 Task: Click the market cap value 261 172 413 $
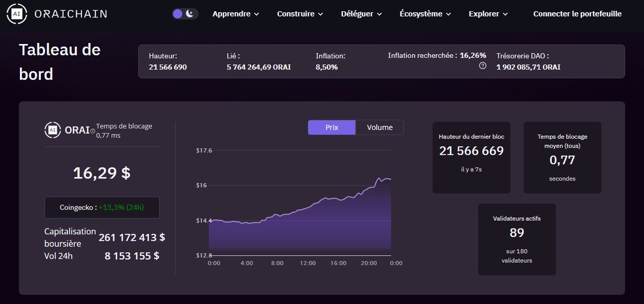point(132,237)
